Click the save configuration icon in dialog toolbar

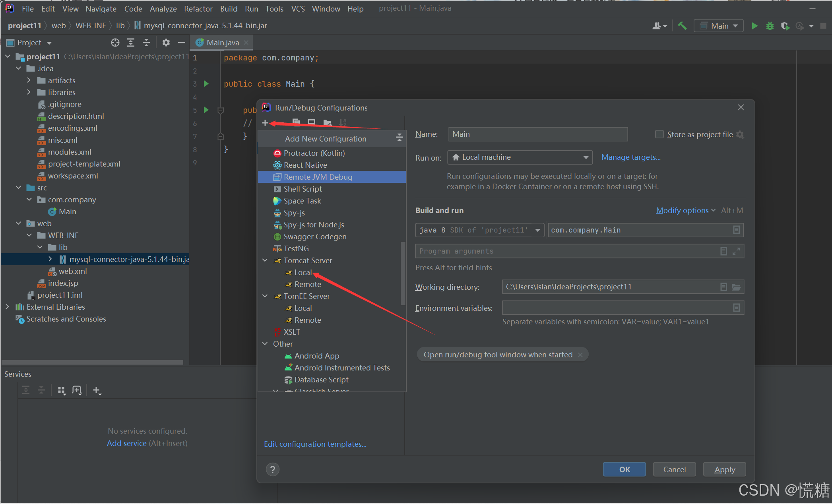pyautogui.click(x=312, y=122)
